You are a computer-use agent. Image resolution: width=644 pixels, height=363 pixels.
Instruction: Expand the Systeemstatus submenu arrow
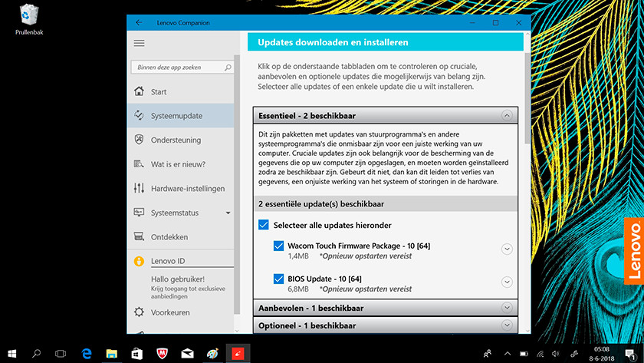pyautogui.click(x=228, y=213)
